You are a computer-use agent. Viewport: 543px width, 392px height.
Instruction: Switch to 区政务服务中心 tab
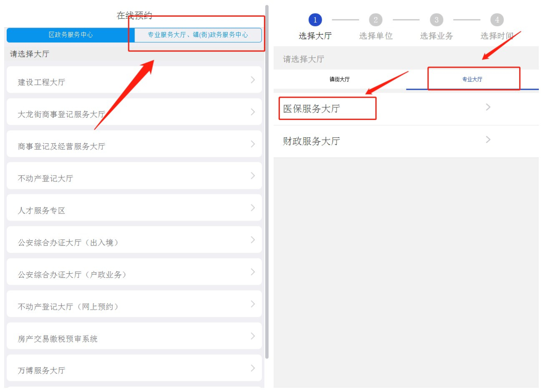(71, 35)
